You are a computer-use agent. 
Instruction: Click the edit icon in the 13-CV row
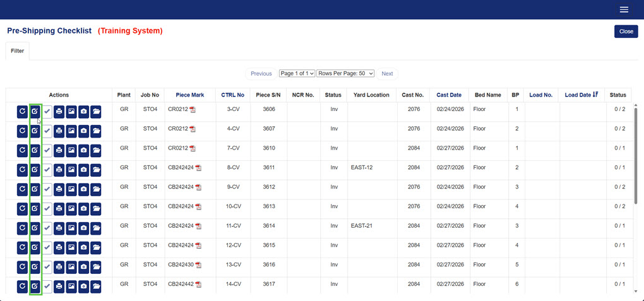(x=35, y=268)
